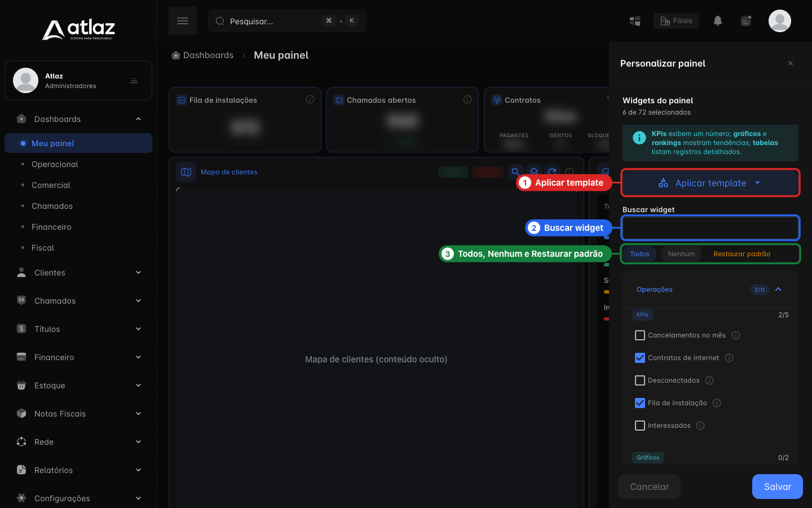The image size is (812, 508).
Task: Click the info icon next to Contratos de internet
Action: point(729,358)
